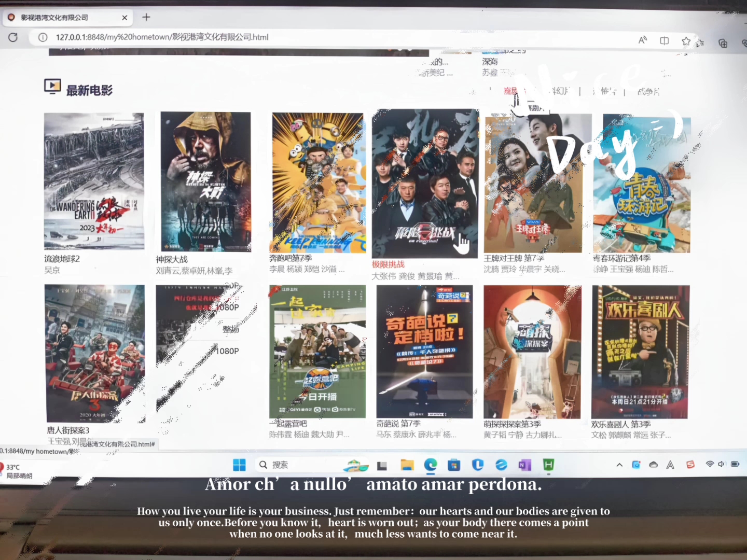Close the 影视港湾文化有限公司 browser tab
This screenshot has height=560, width=747.
tap(125, 18)
